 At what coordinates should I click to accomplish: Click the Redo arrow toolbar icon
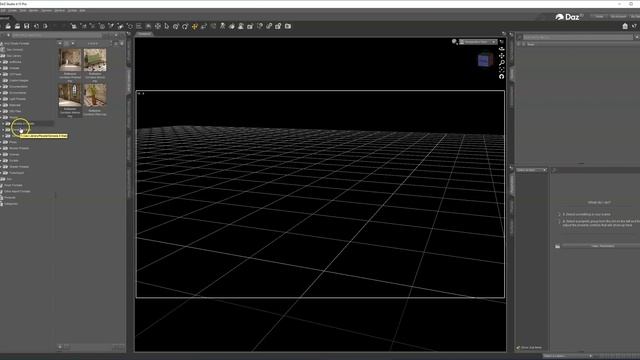(45, 26)
